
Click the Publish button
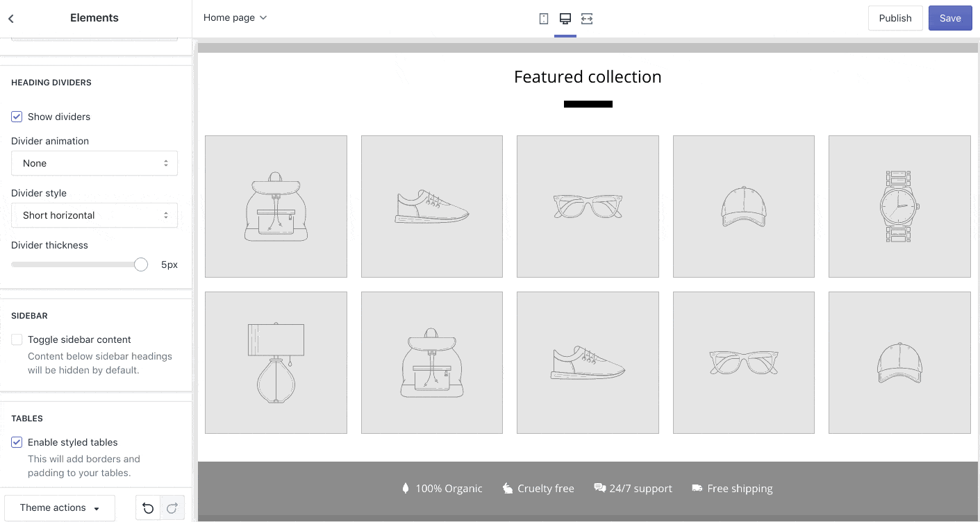click(895, 18)
